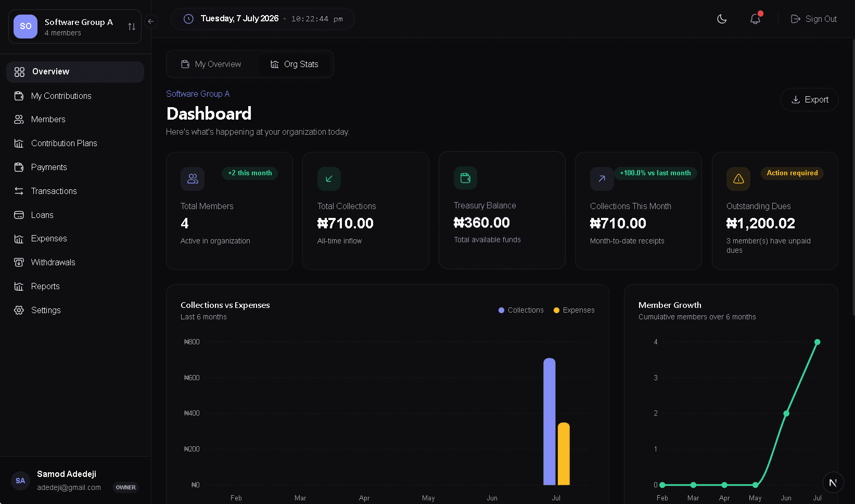Click the Sign Out button
This screenshot has width=855, height=504.
coord(814,19)
